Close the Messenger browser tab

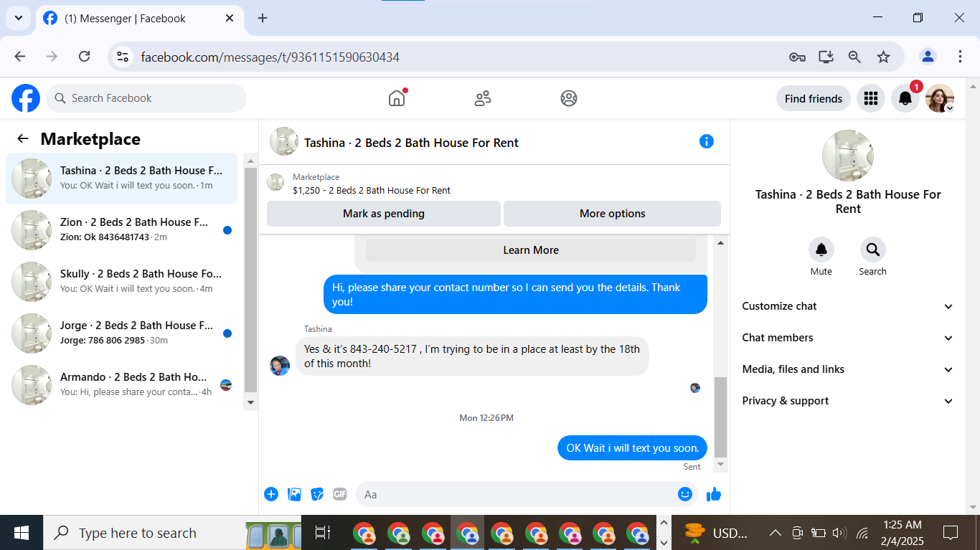[230, 18]
